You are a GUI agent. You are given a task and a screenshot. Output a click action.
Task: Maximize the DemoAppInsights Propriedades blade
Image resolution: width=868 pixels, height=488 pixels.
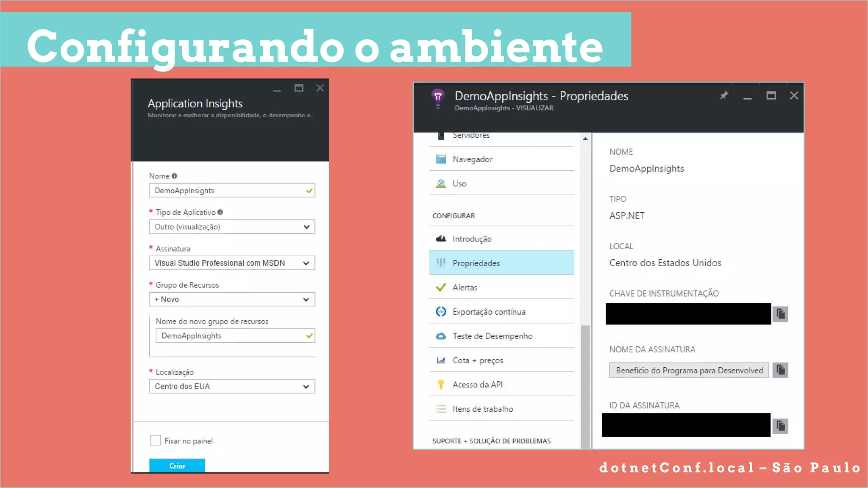771,95
